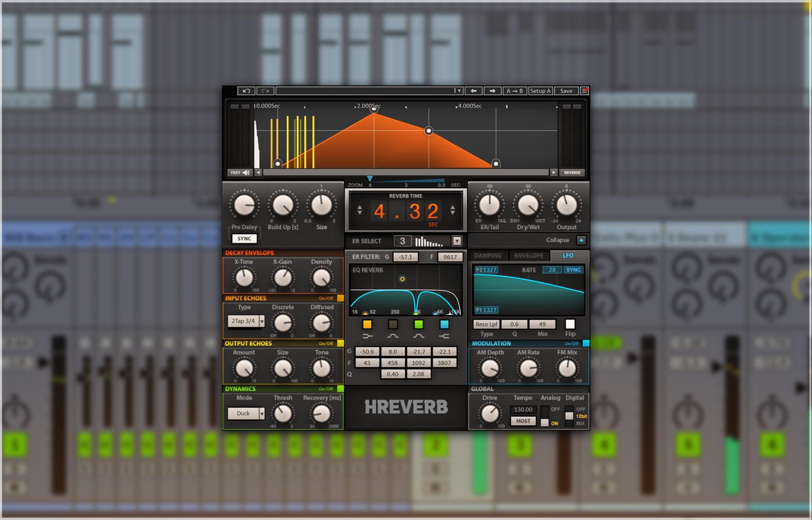Viewport: 812px width, 520px height.
Task: Click the decay envelope peak handle
Action: pyautogui.click(x=374, y=109)
